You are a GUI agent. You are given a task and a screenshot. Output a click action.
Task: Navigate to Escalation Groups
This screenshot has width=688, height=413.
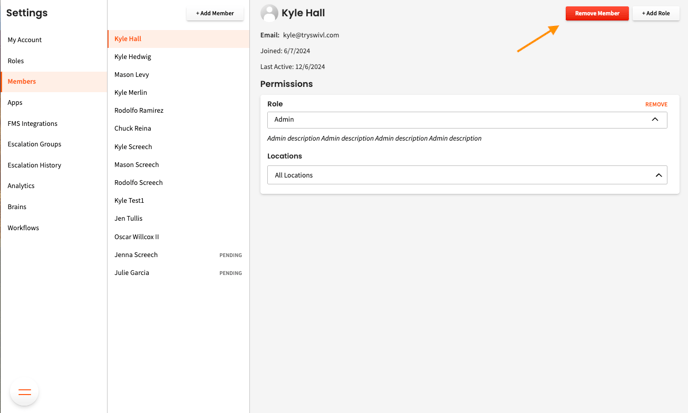click(35, 144)
